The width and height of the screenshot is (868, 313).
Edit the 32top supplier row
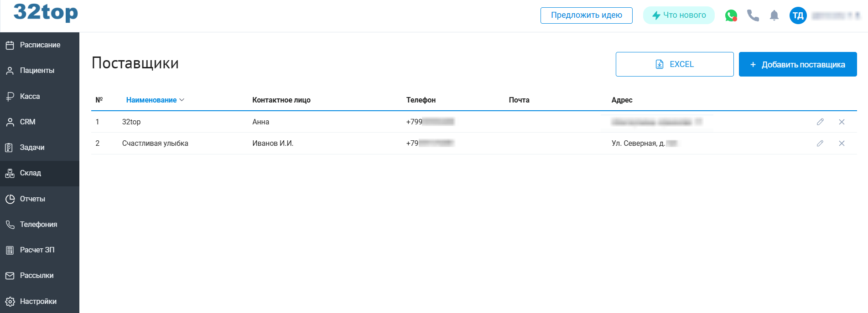820,122
